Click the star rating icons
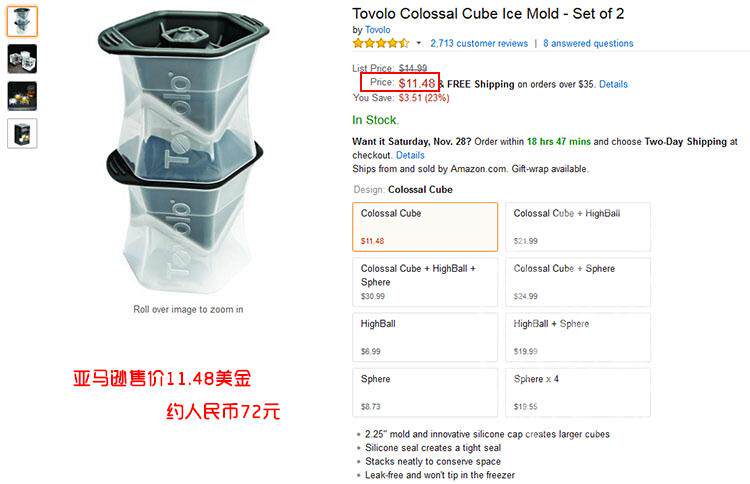This screenshot has width=750, height=484. coord(381,44)
